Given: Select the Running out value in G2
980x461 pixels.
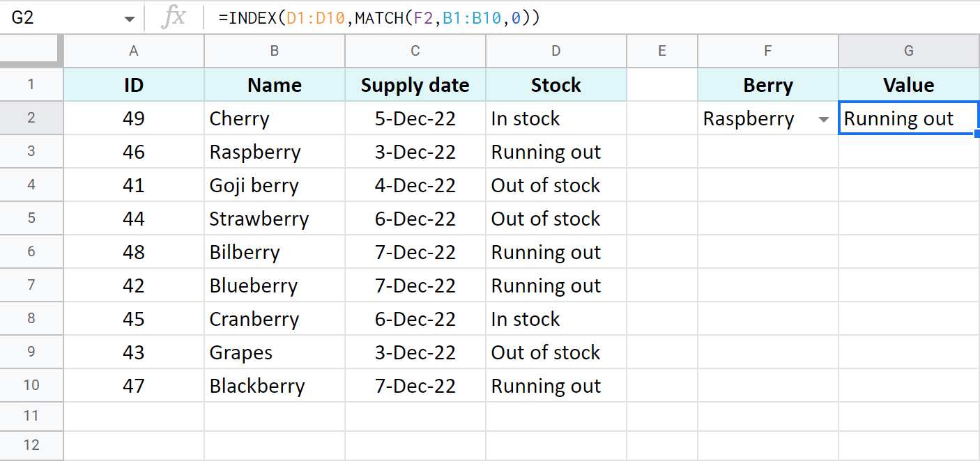Looking at the screenshot, I should tap(906, 118).
